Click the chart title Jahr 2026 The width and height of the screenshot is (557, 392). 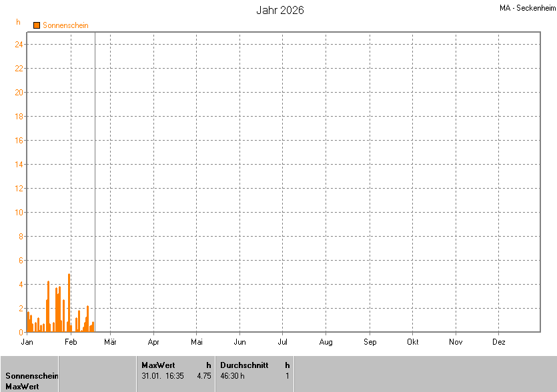tap(280, 10)
